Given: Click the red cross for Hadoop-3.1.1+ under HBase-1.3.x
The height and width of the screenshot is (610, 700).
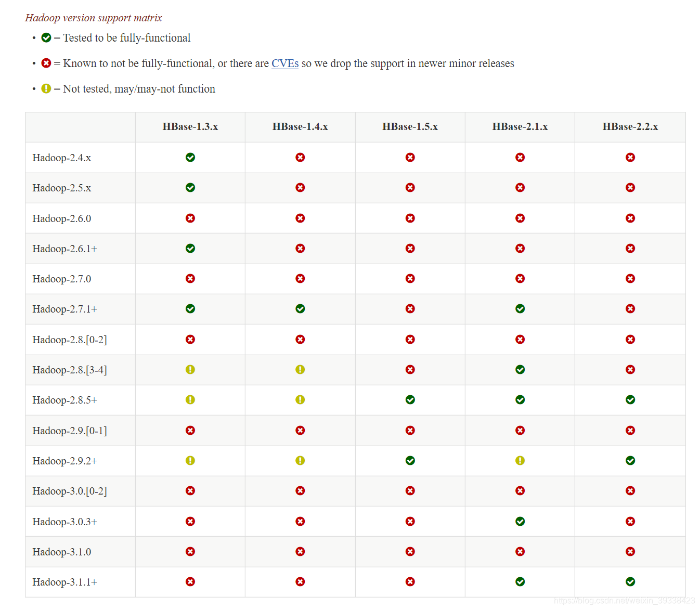Looking at the screenshot, I should (190, 581).
